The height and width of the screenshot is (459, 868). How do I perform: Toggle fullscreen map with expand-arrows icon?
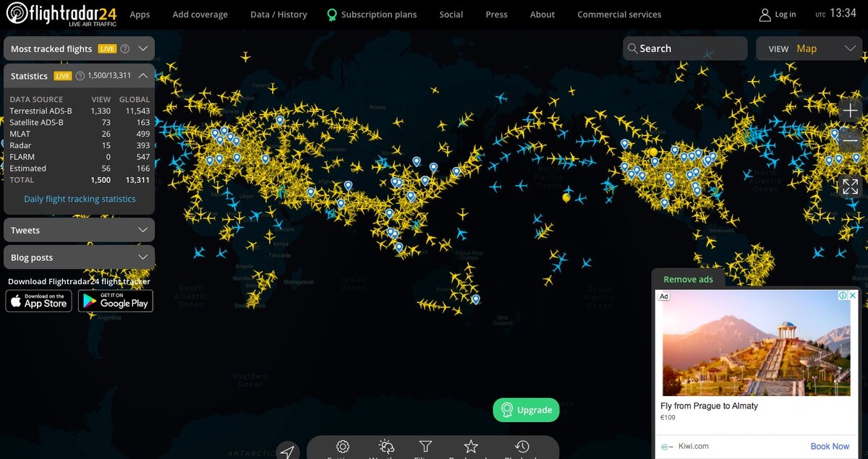(850, 186)
